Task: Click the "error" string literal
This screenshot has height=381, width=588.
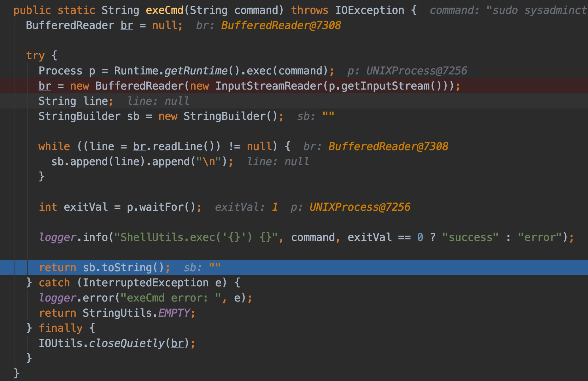Action: (540, 237)
